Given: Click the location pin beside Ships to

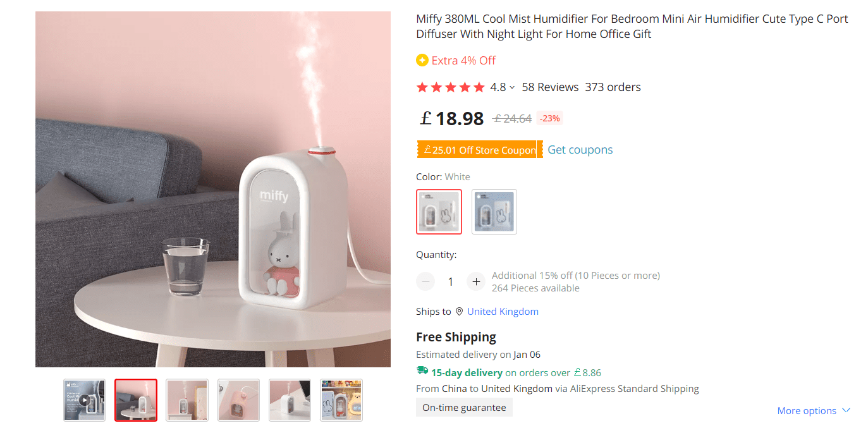Looking at the screenshot, I should coord(459,311).
